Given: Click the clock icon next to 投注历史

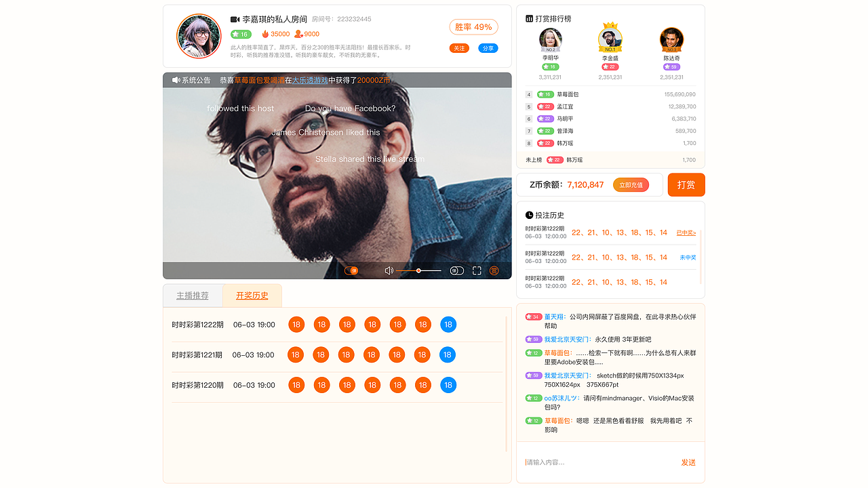Looking at the screenshot, I should point(528,215).
